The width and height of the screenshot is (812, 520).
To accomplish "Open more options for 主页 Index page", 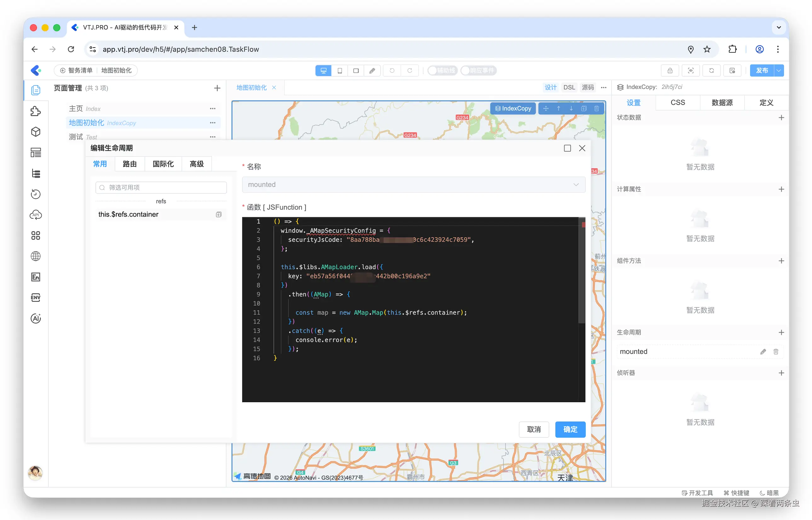I will point(213,109).
